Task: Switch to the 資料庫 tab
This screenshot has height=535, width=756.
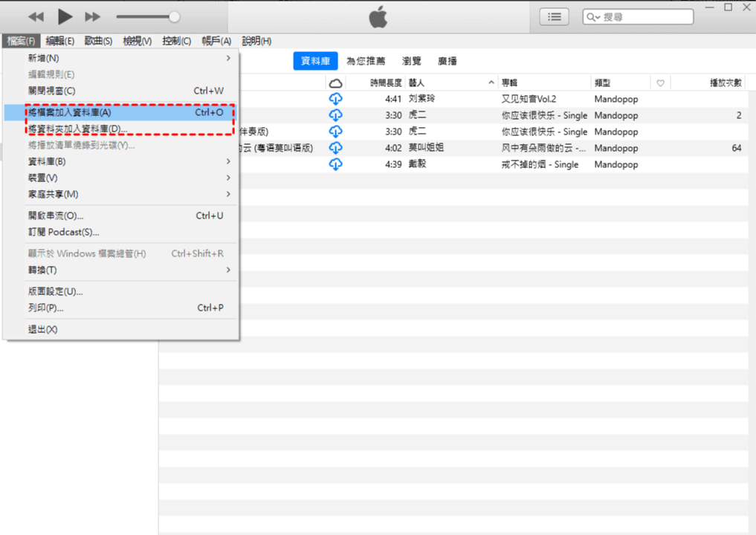Action: (x=315, y=61)
